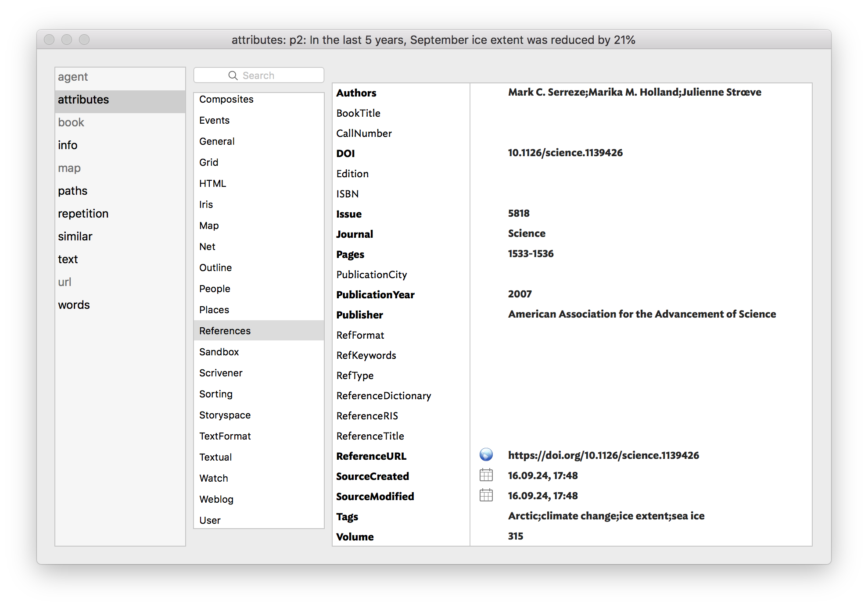Viewport: 868px width, 608px height.
Task: Switch to the info tab
Action: click(x=68, y=145)
